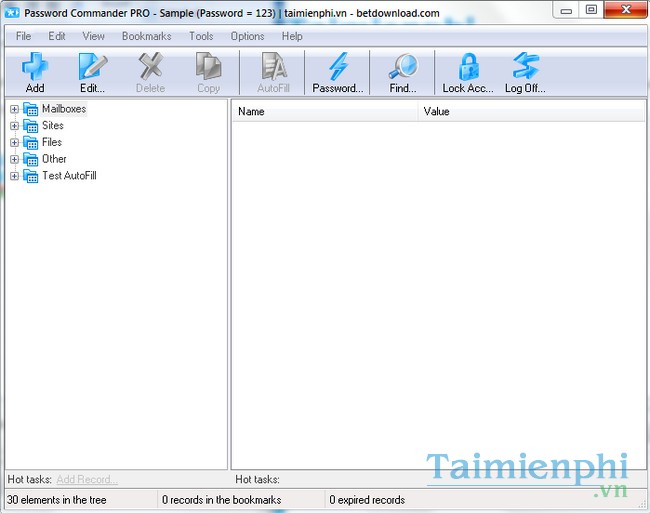This screenshot has height=513, width=650.
Task: Sort by the Value column header
Action: pos(531,111)
